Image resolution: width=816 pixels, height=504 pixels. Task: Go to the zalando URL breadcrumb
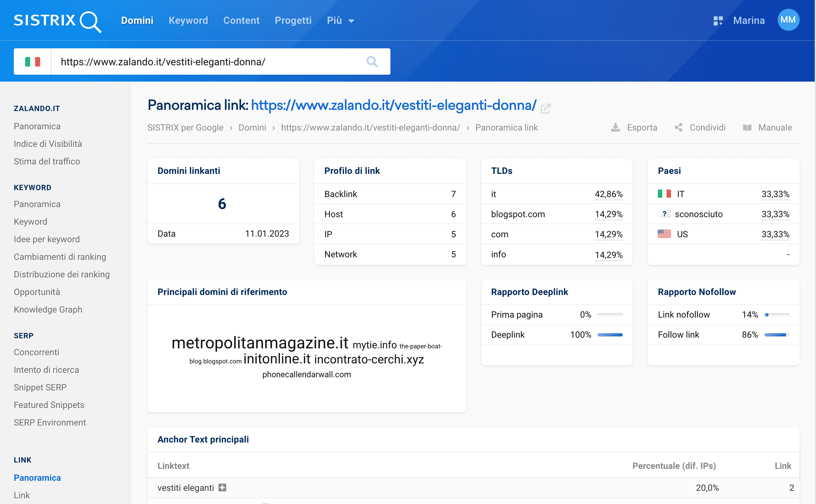click(370, 128)
